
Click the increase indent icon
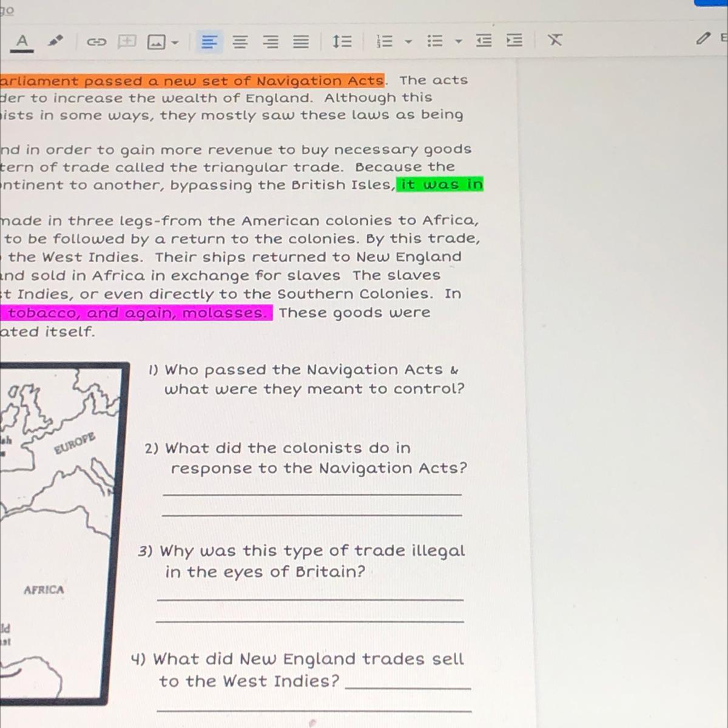[514, 41]
